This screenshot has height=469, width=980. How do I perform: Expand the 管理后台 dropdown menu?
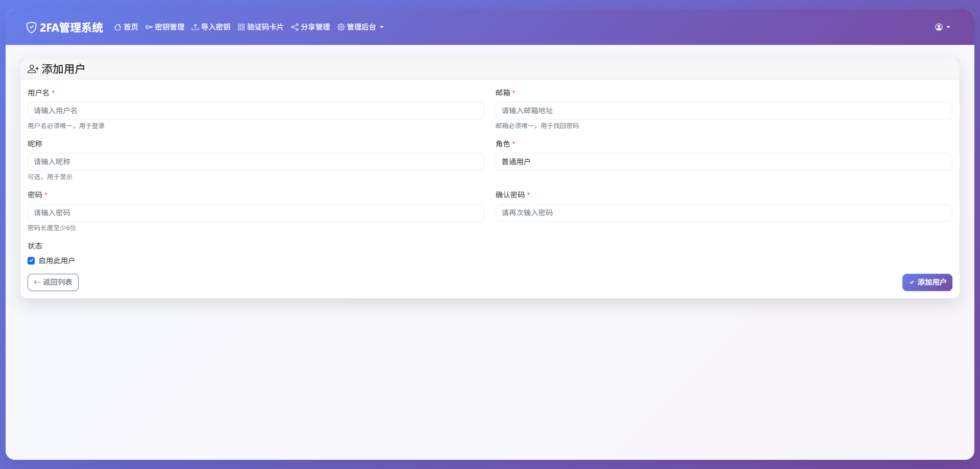coord(360,27)
